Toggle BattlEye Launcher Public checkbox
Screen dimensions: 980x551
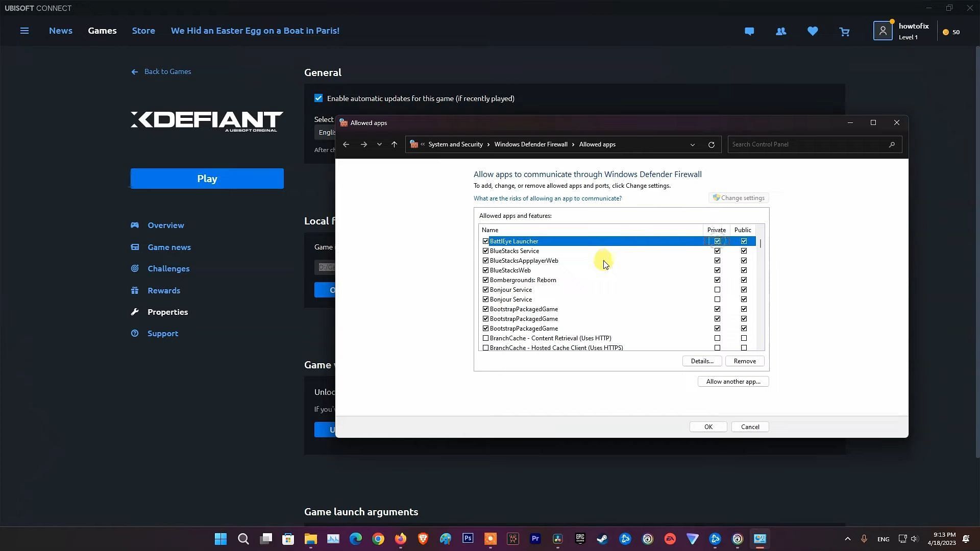click(x=744, y=241)
